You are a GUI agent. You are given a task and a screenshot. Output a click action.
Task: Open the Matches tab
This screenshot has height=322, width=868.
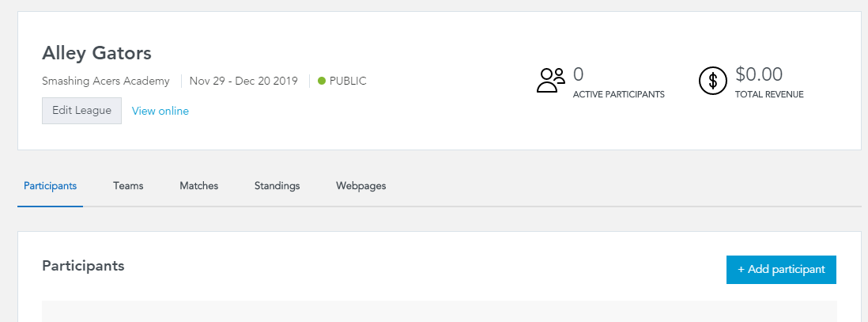point(198,186)
